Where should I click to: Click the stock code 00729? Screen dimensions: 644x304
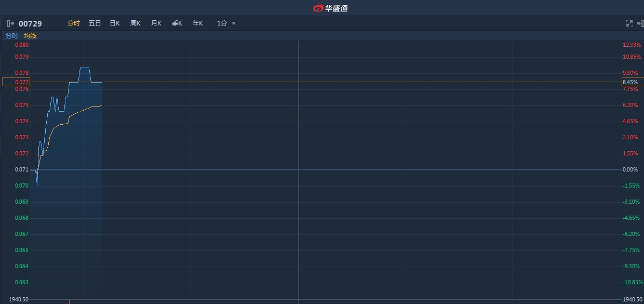30,23
